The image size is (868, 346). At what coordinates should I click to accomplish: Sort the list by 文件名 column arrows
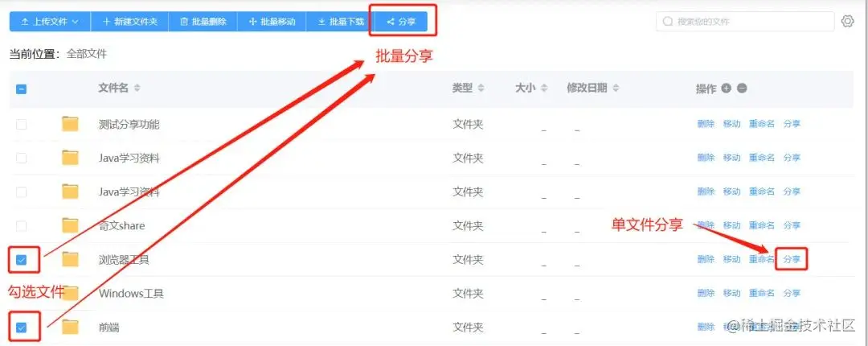(137, 89)
